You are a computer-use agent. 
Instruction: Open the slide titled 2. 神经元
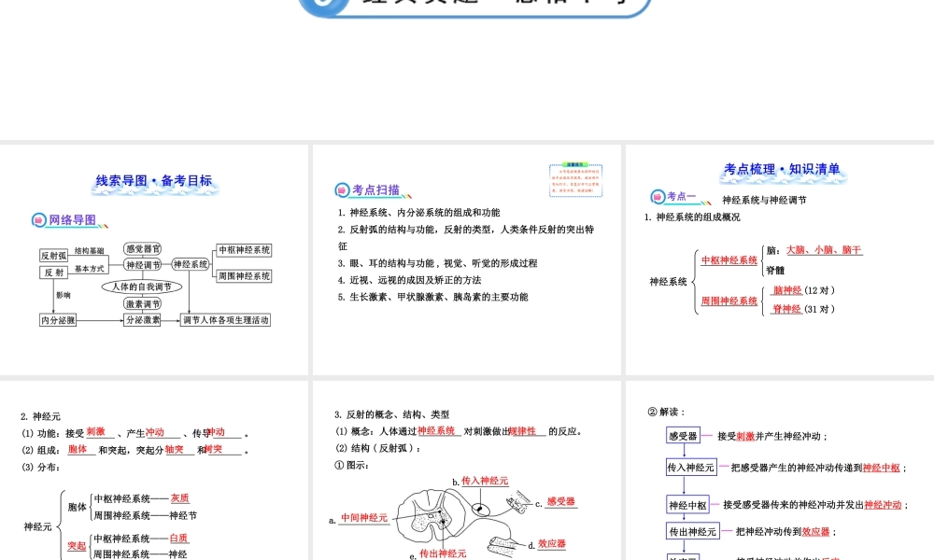[154, 470]
